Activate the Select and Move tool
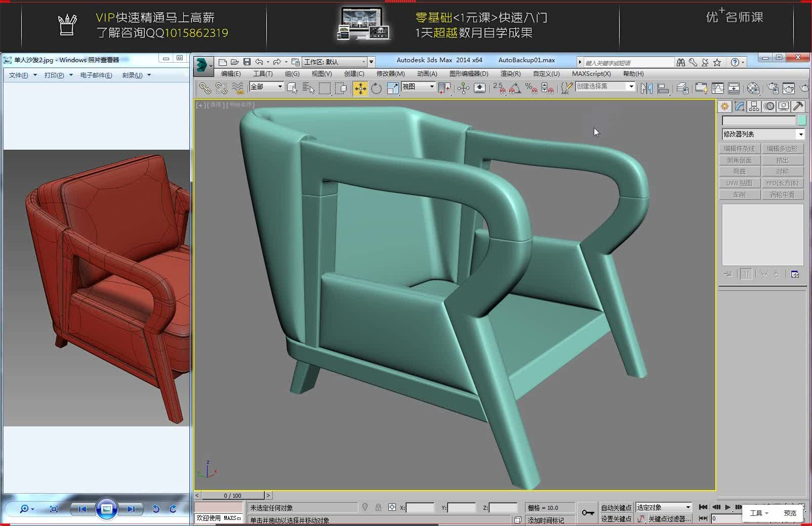812x526 pixels. 360,88
